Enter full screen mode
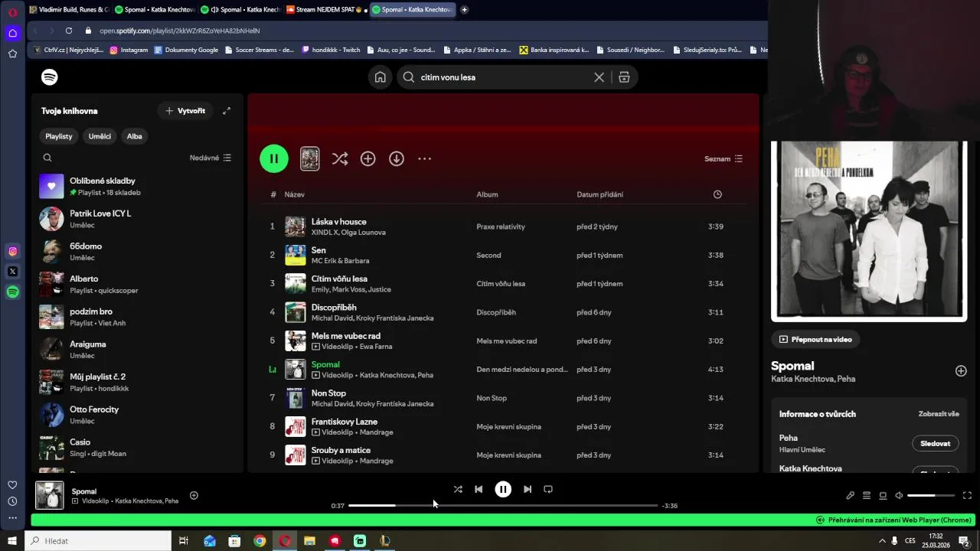The image size is (980, 551). (x=967, y=495)
